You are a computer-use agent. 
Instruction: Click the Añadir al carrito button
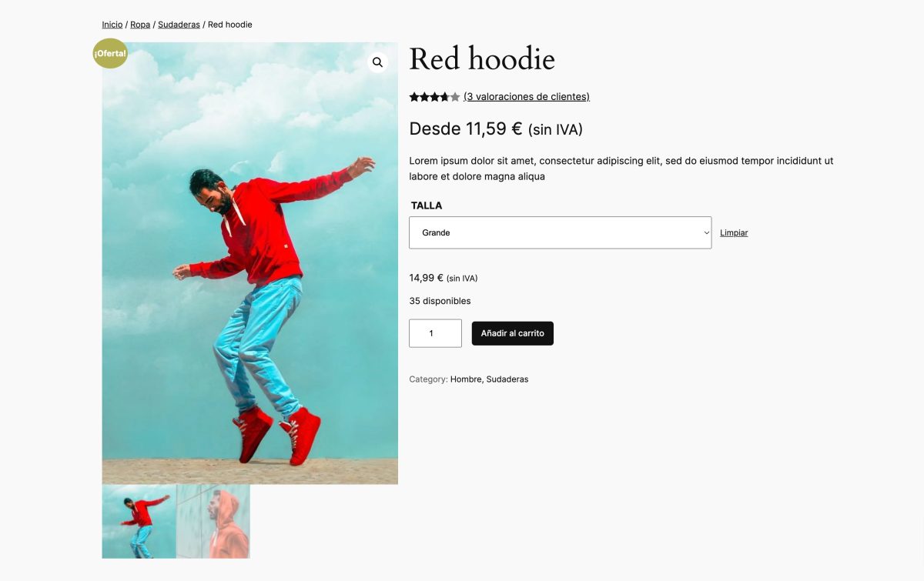[x=512, y=333]
